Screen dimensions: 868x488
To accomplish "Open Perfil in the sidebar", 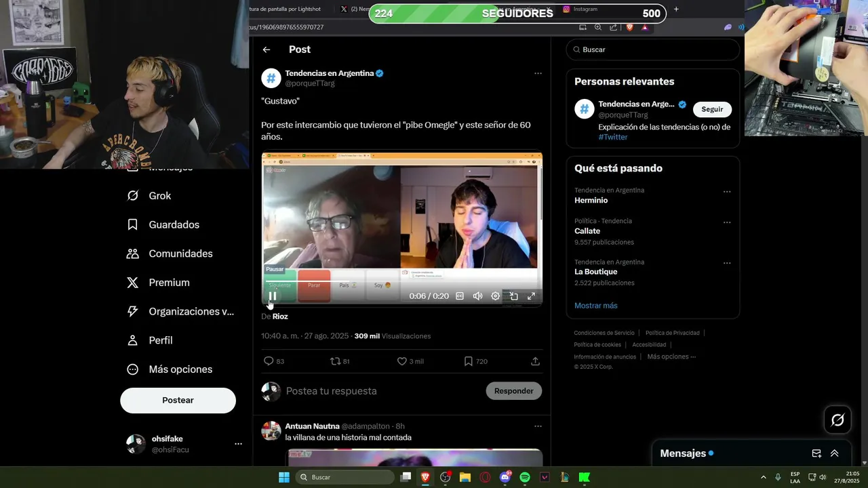I will 150,340.
